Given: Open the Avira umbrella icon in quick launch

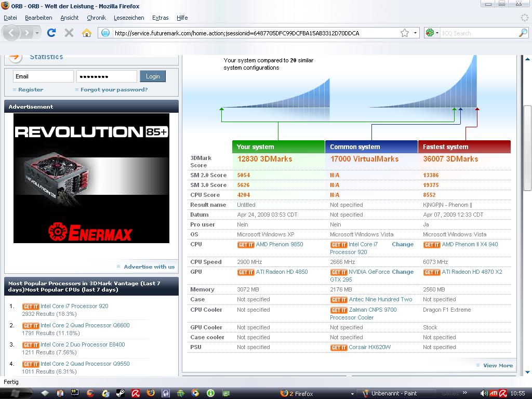Looking at the screenshot, I should [x=136, y=393].
